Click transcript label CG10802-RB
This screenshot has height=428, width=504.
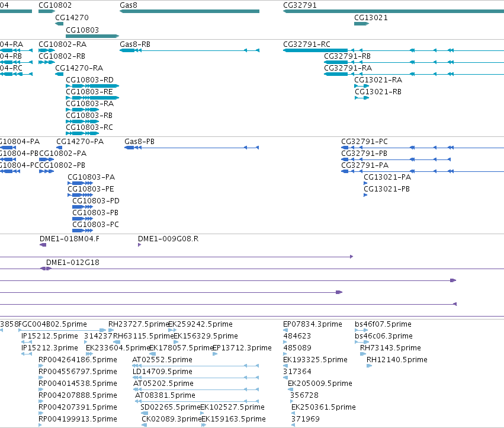[62, 56]
